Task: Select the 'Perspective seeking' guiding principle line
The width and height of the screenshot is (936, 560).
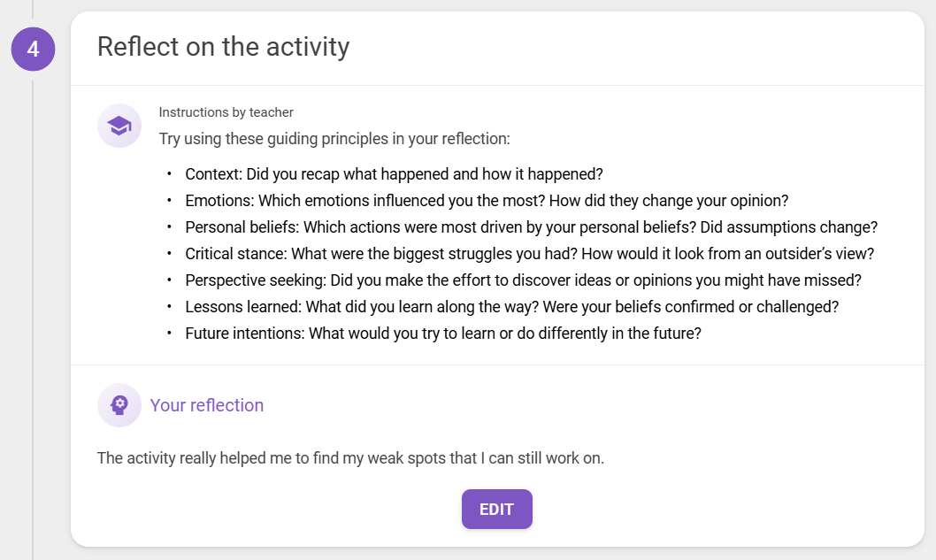Action: 524,280
